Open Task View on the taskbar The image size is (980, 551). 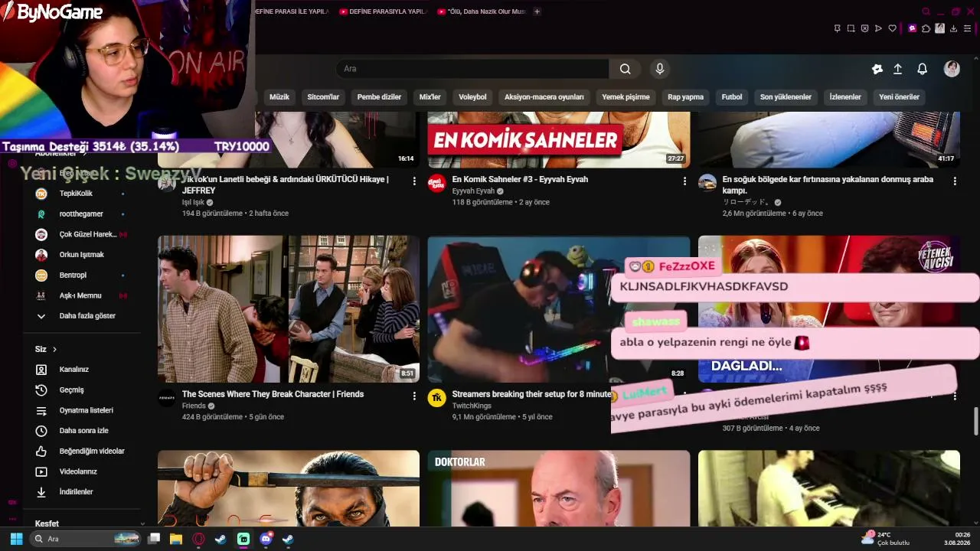(154, 539)
